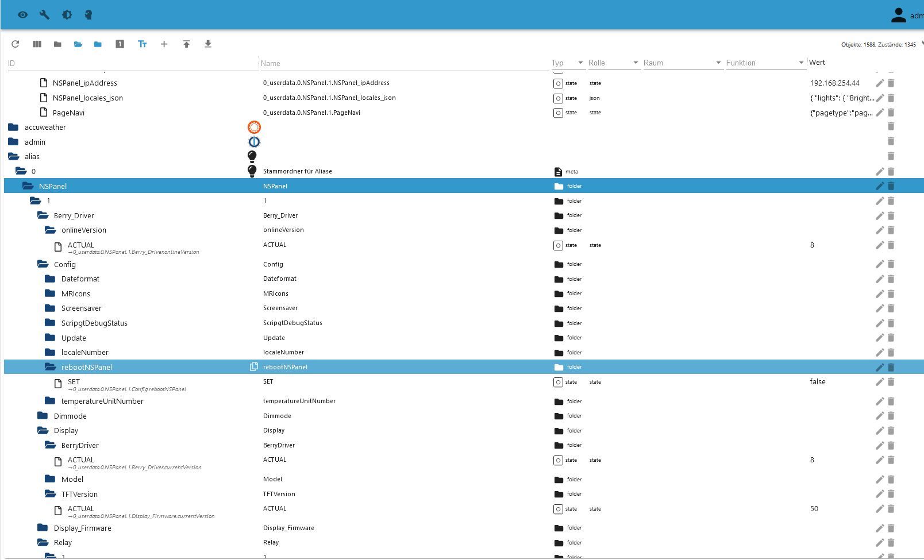Delete the rebootNSPanel folder
The width and height of the screenshot is (924, 560).
(891, 367)
